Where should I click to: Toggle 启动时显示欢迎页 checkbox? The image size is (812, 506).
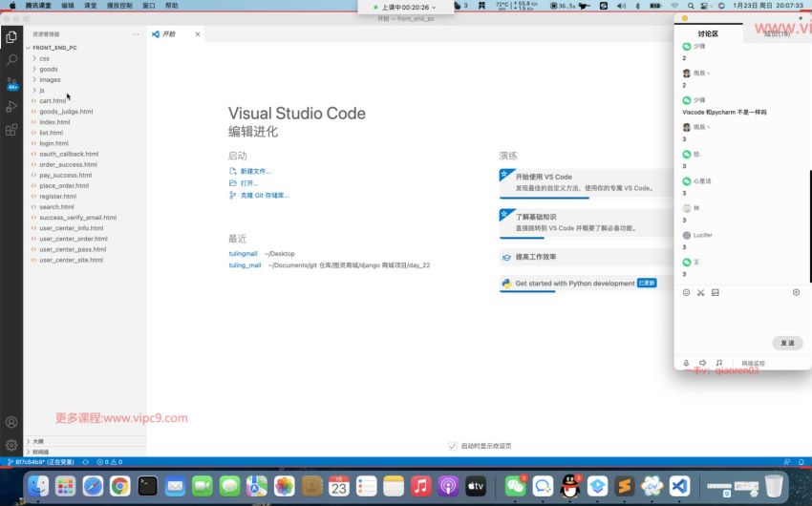453,446
